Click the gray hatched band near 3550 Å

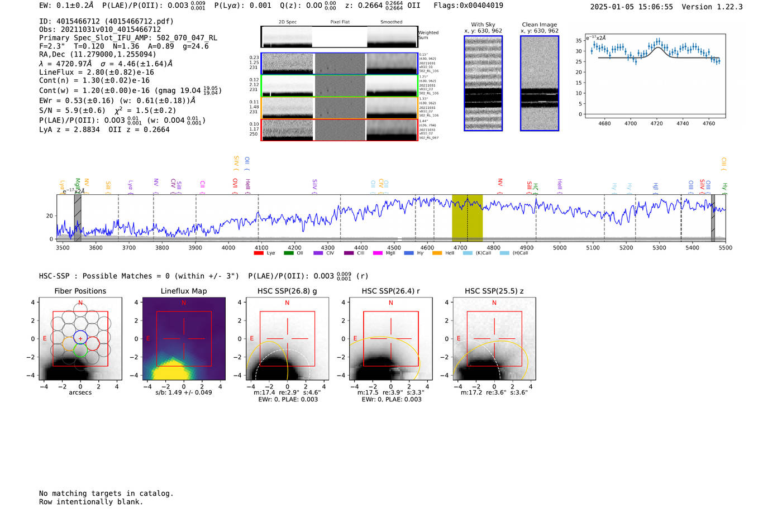point(78,218)
